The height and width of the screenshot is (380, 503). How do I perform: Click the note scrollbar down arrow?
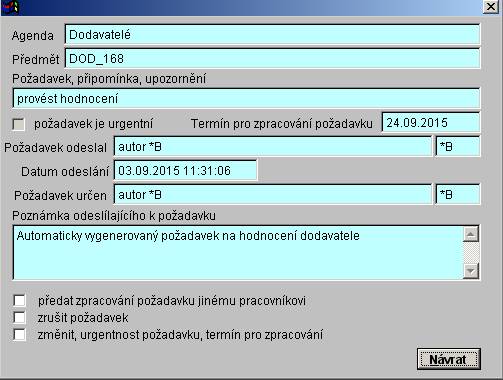point(471,271)
